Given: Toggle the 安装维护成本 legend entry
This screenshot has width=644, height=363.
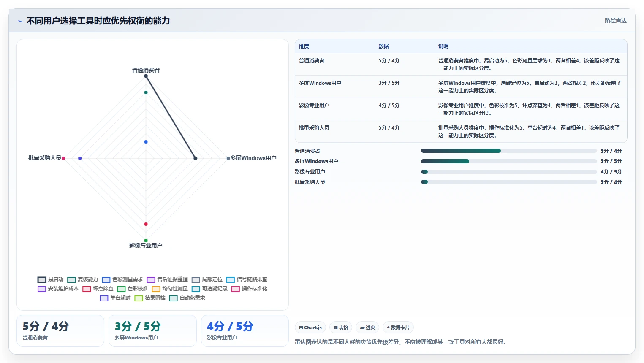Looking at the screenshot, I should pyautogui.click(x=58, y=289).
